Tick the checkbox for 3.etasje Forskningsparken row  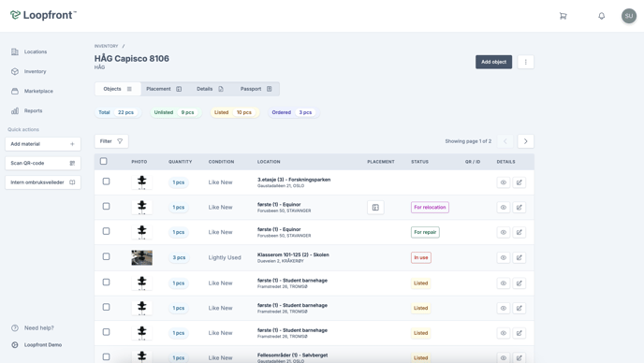[106, 181]
